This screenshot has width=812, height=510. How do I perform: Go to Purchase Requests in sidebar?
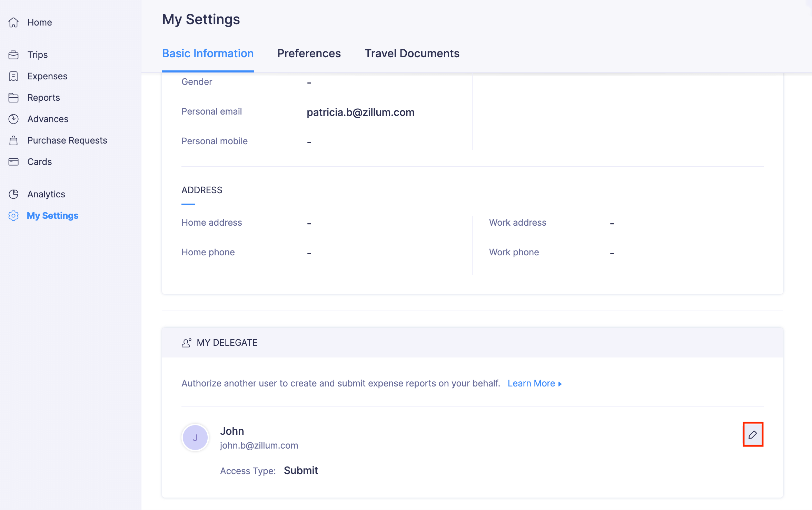[x=67, y=140]
